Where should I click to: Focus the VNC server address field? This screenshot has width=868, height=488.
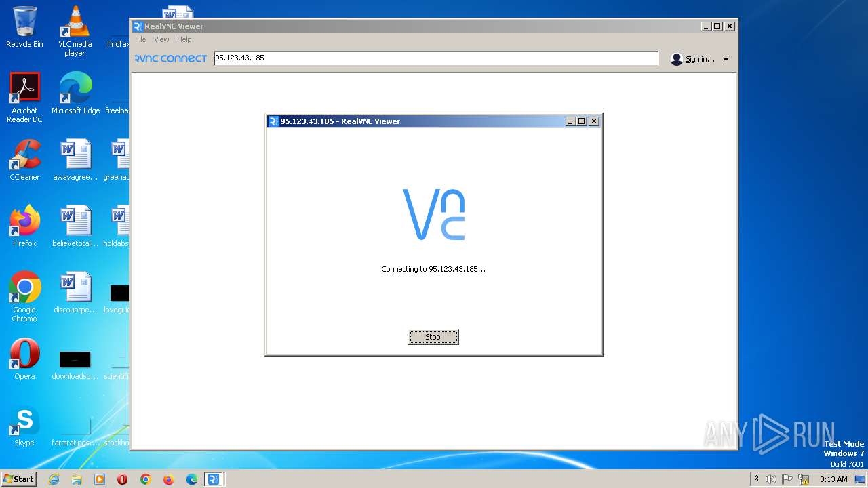coord(435,58)
